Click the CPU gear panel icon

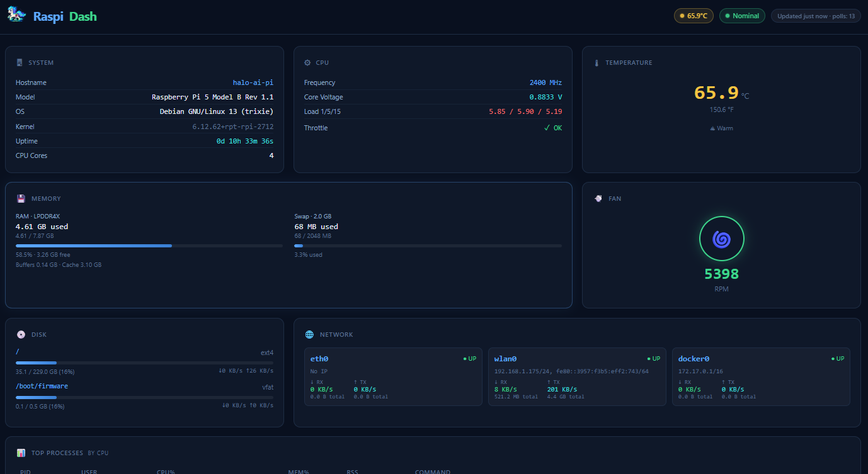pyautogui.click(x=308, y=62)
